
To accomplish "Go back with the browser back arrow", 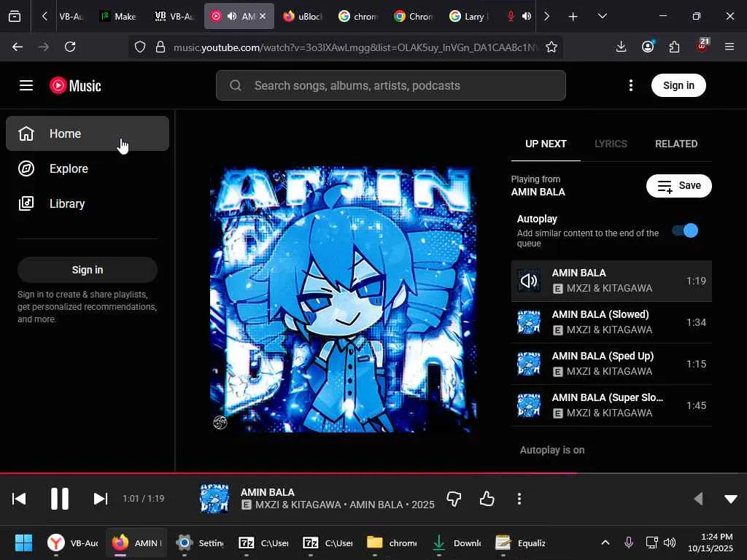I will tap(18, 47).
